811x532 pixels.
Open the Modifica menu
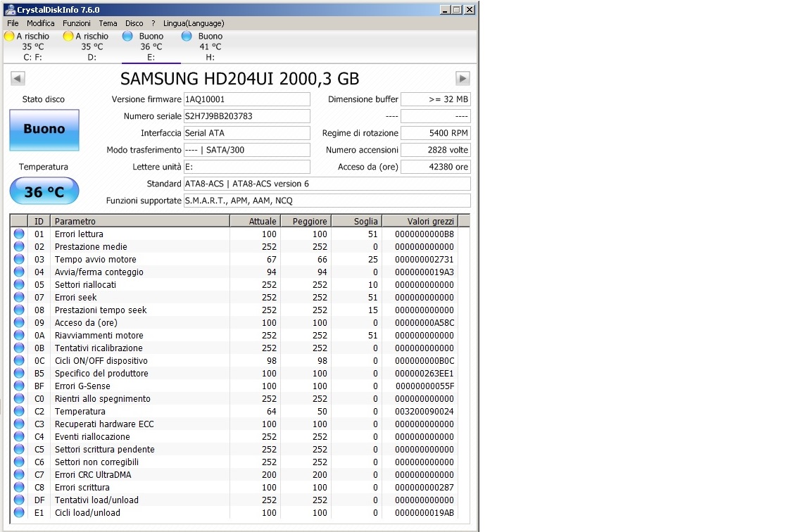pyautogui.click(x=41, y=23)
